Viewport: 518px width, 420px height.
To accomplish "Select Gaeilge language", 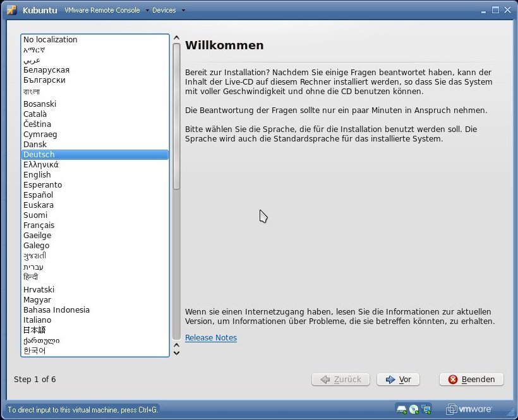I will click(x=95, y=236).
